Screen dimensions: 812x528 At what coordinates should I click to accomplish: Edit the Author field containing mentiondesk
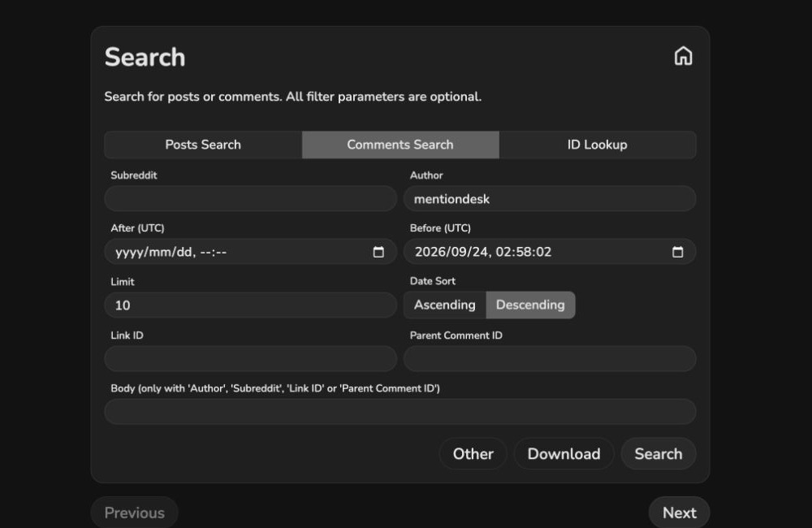(550, 198)
